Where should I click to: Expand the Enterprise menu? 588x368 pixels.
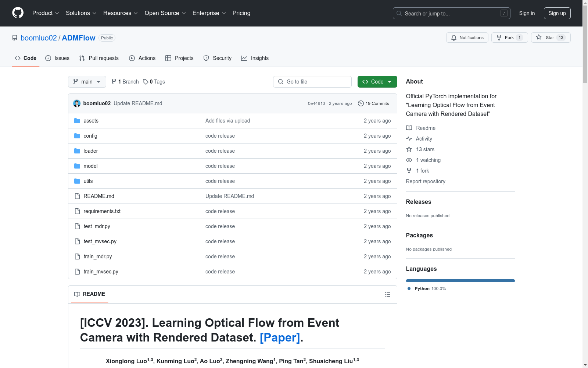(209, 13)
